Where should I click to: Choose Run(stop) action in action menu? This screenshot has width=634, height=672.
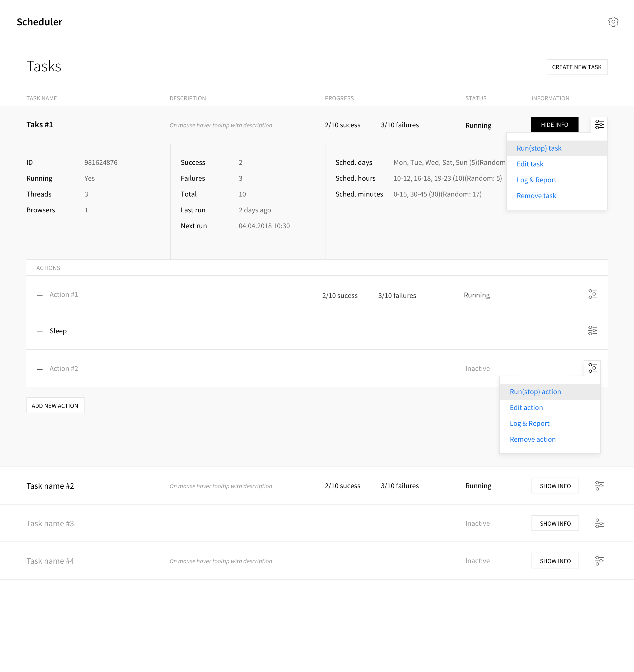(x=535, y=392)
